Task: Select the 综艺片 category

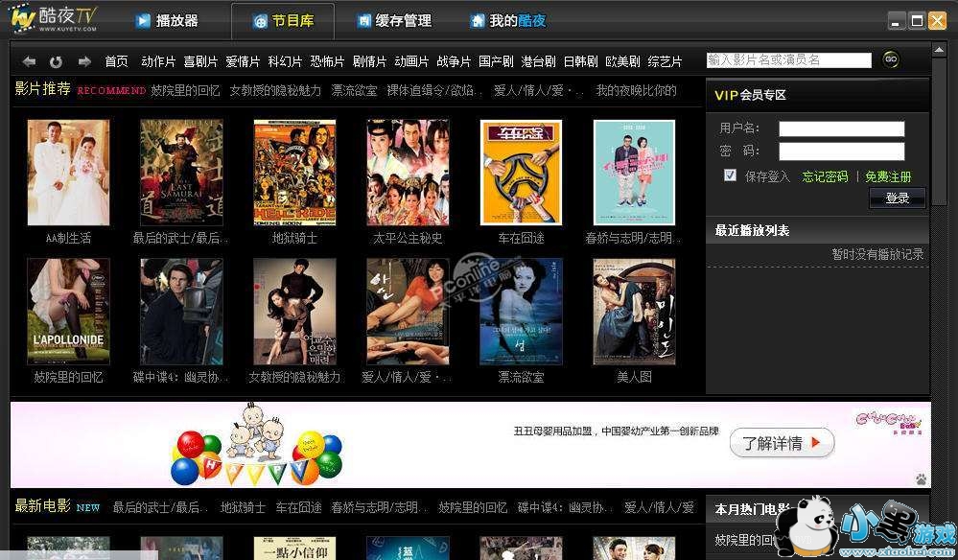Action: 665,61
